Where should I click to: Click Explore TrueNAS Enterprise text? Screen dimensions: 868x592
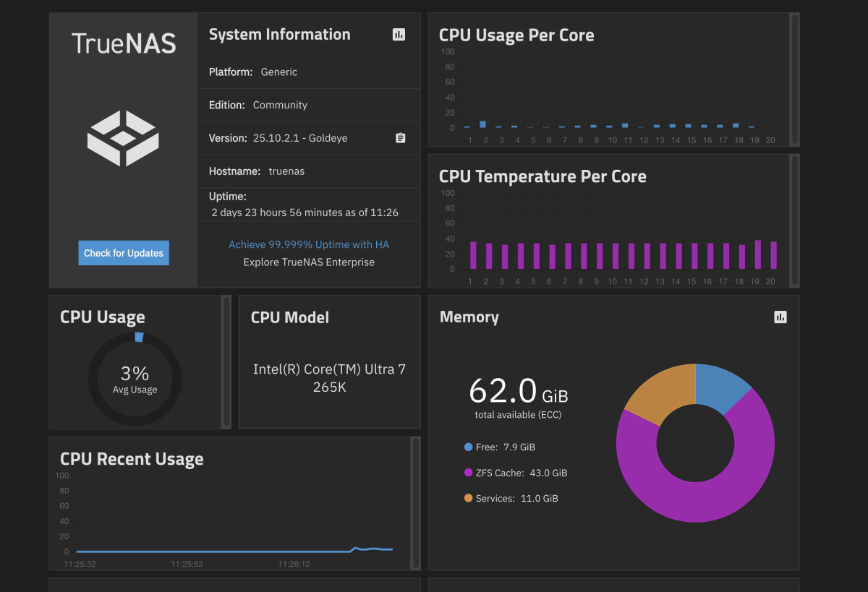(309, 262)
